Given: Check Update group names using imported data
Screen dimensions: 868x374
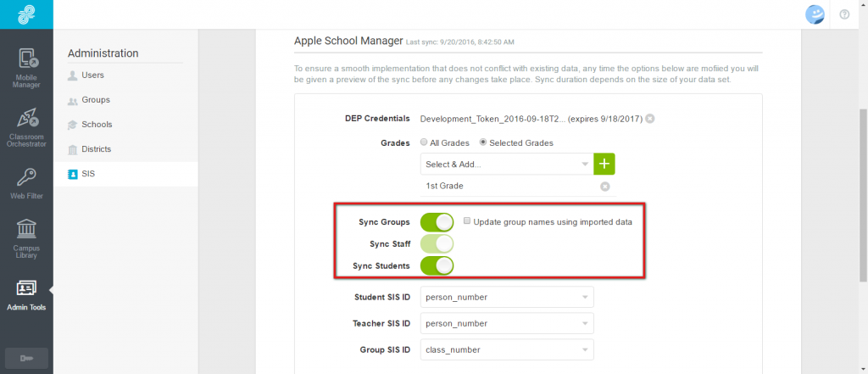Looking at the screenshot, I should 467,221.
